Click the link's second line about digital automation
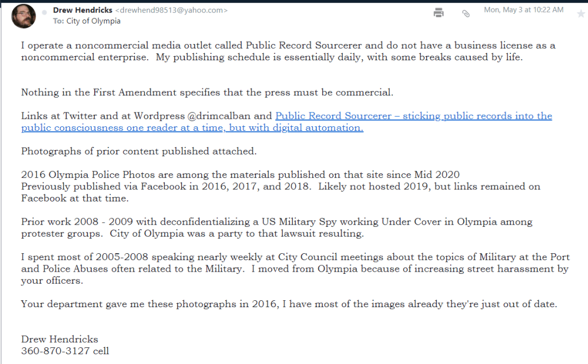This screenshot has width=588, height=364. pyautogui.click(x=192, y=128)
